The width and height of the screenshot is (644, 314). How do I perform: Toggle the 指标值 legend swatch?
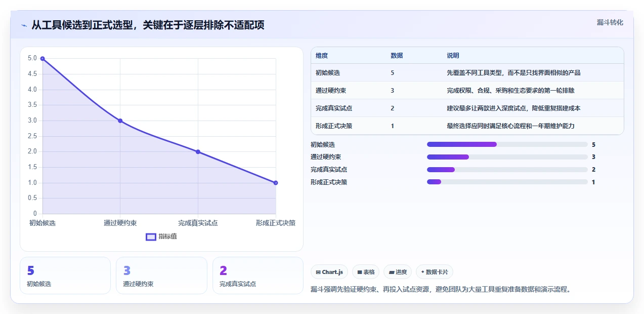point(151,237)
